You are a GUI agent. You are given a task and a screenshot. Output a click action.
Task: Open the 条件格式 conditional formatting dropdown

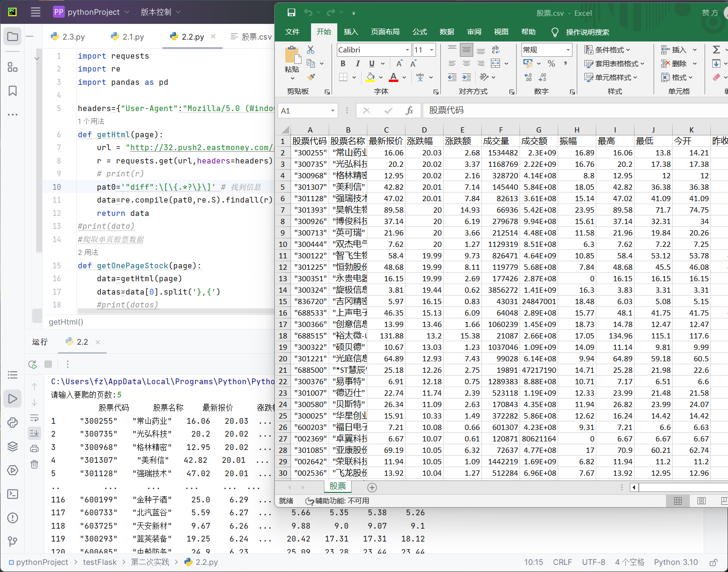click(x=607, y=50)
